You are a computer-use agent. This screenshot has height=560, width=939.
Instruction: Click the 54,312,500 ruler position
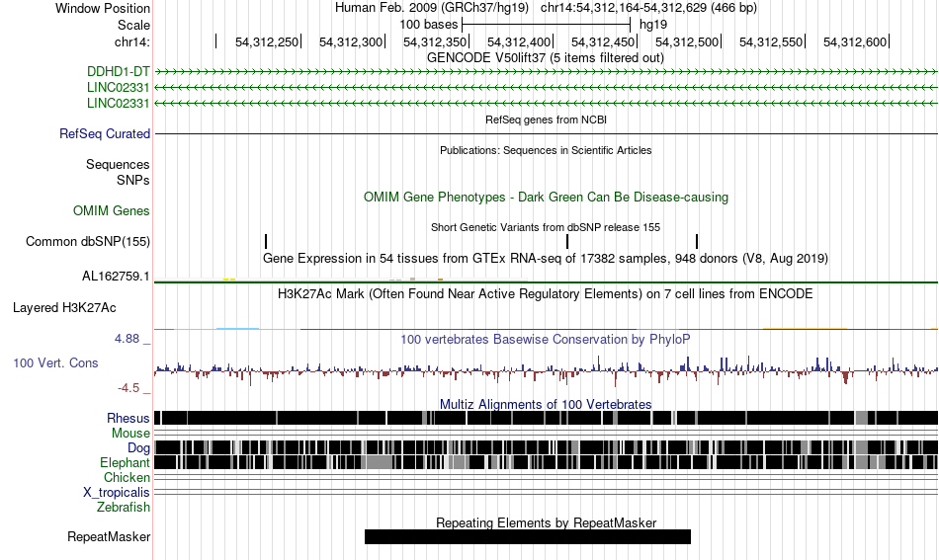[x=687, y=41]
